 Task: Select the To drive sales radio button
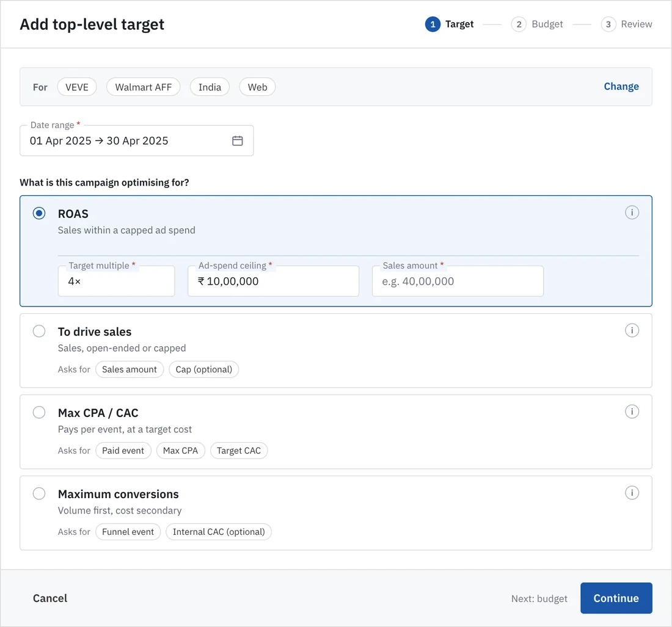point(39,331)
